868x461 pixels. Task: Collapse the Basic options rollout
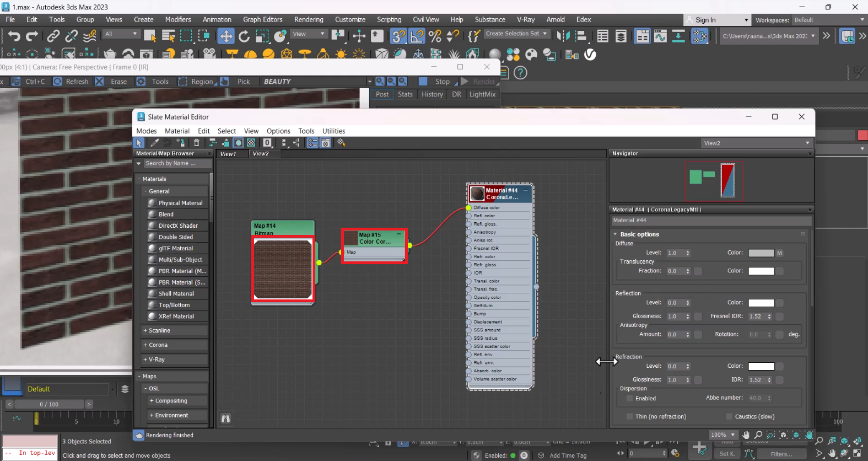pyautogui.click(x=616, y=234)
